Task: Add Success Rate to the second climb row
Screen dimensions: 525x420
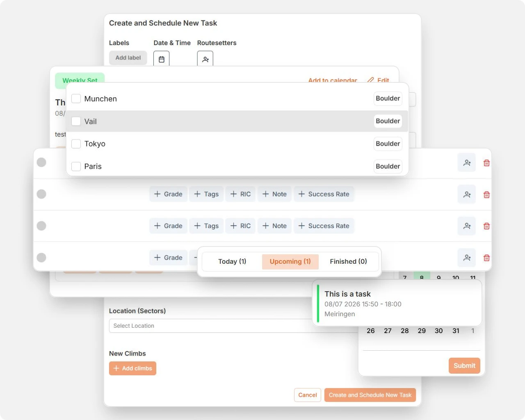Action: coord(324,194)
